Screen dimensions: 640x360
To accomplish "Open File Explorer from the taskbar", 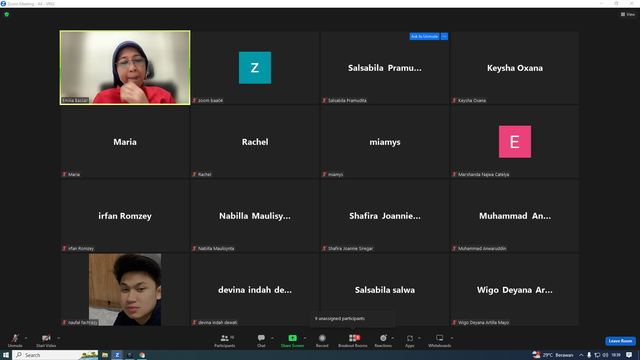I will pyautogui.click(x=105, y=355).
